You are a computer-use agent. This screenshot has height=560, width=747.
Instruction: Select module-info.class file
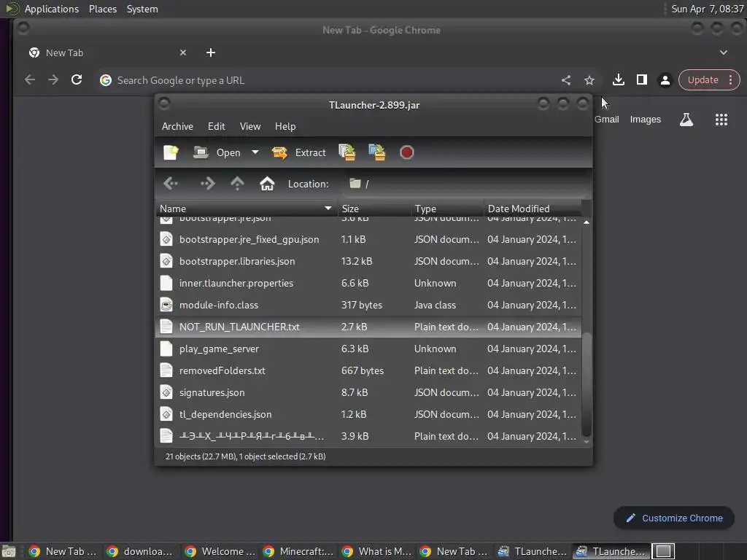point(368,305)
